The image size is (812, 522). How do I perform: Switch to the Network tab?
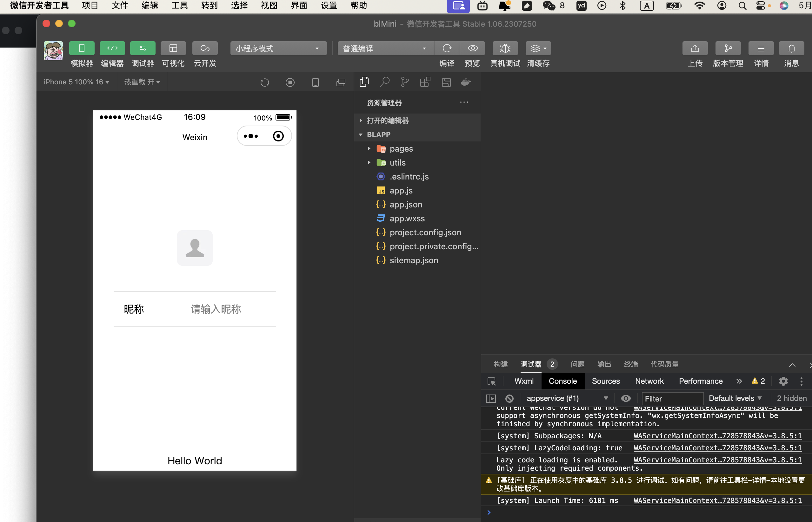(649, 381)
